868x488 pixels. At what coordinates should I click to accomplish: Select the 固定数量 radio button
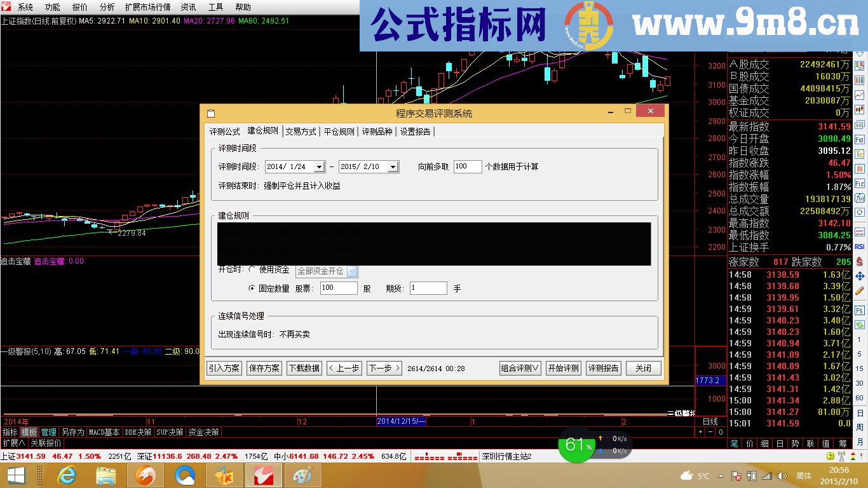[252, 288]
